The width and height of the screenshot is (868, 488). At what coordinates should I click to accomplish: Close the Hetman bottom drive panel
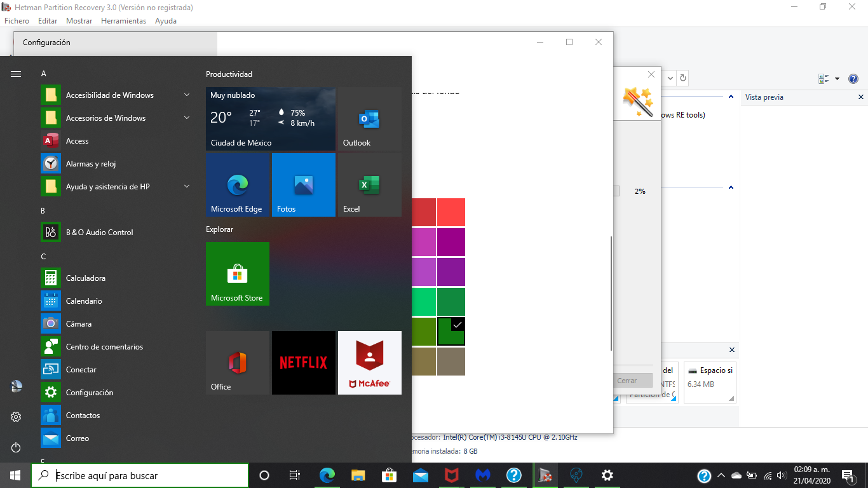(x=732, y=350)
